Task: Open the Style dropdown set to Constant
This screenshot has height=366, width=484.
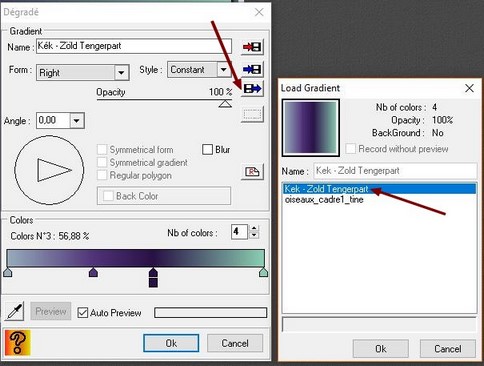Action: (x=223, y=70)
